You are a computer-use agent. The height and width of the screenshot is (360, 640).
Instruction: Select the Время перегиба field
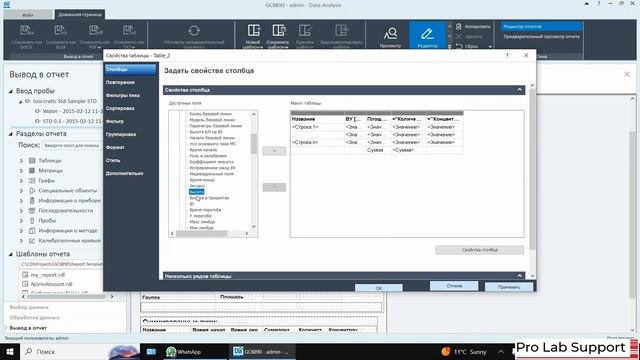click(x=205, y=210)
